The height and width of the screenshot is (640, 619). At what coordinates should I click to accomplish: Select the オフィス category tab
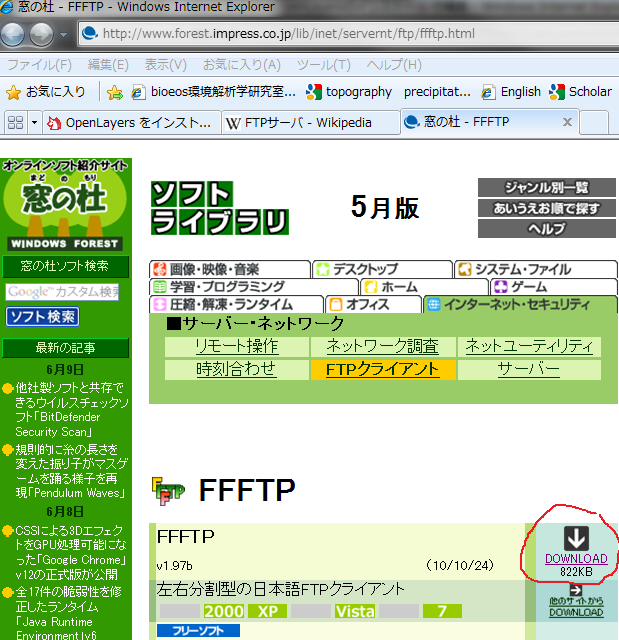click(373, 304)
